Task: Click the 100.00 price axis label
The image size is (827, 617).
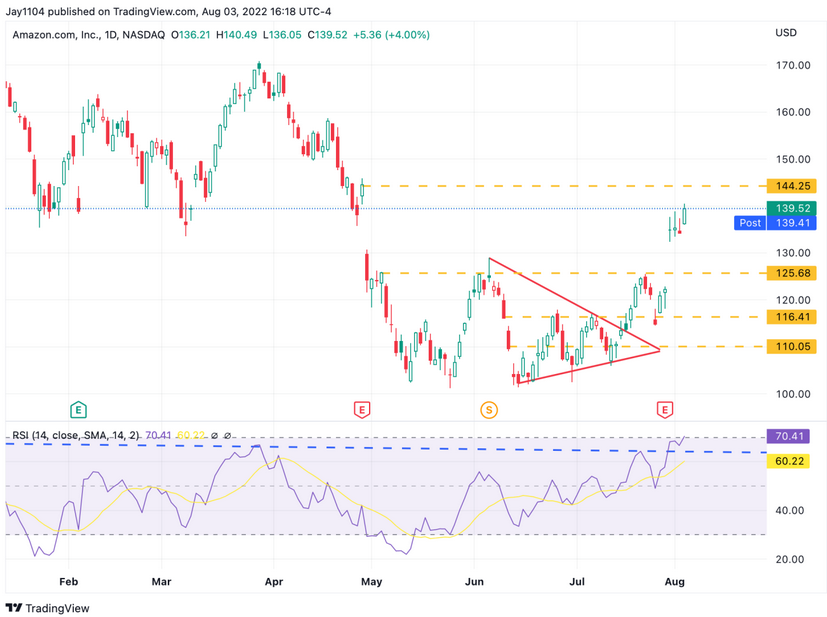Action: (x=793, y=394)
